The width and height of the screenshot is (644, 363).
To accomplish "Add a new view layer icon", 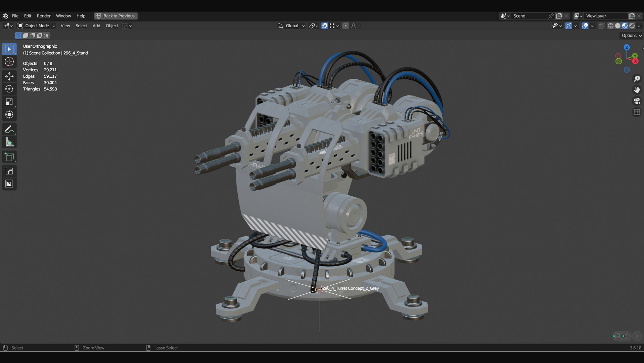I will 632,16.
